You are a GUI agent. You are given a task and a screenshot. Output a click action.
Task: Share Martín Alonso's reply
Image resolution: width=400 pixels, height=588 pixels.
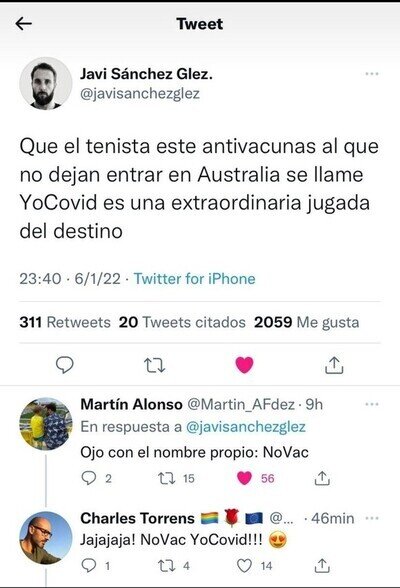click(x=322, y=478)
